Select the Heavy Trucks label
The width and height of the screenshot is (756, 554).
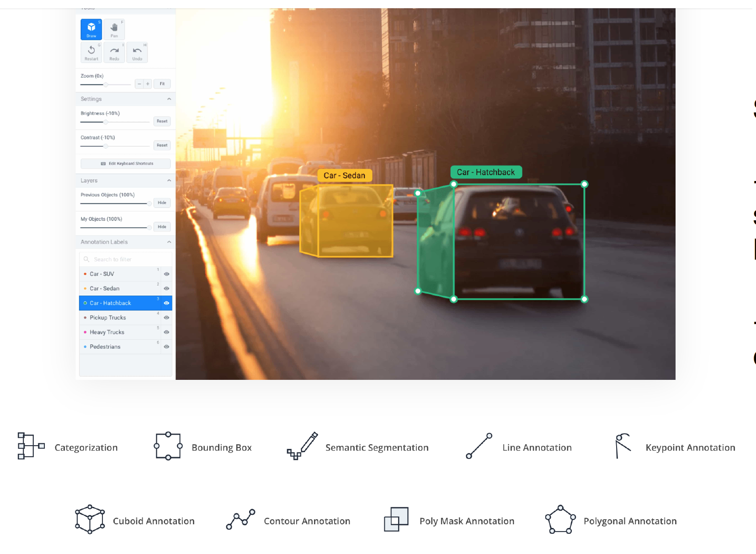click(107, 332)
